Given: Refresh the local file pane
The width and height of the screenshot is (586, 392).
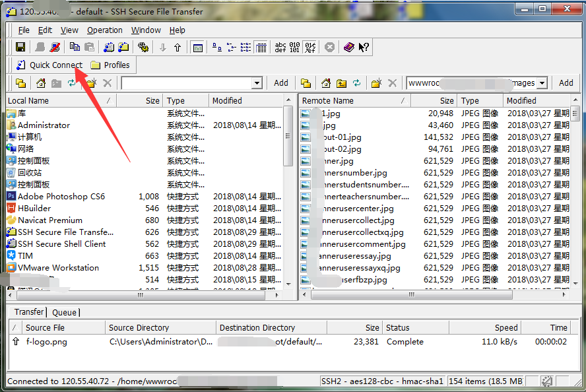Looking at the screenshot, I should pyautogui.click(x=71, y=83).
